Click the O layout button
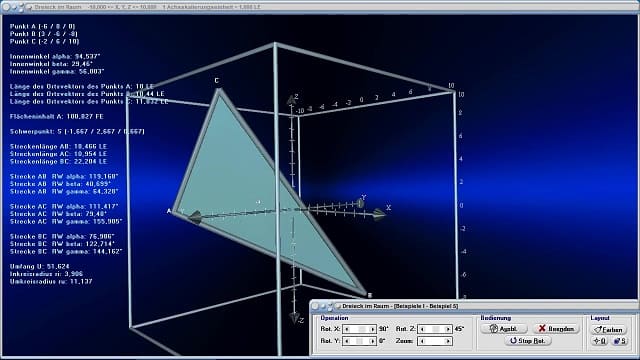The width and height of the screenshot is (640, 360). point(600,341)
